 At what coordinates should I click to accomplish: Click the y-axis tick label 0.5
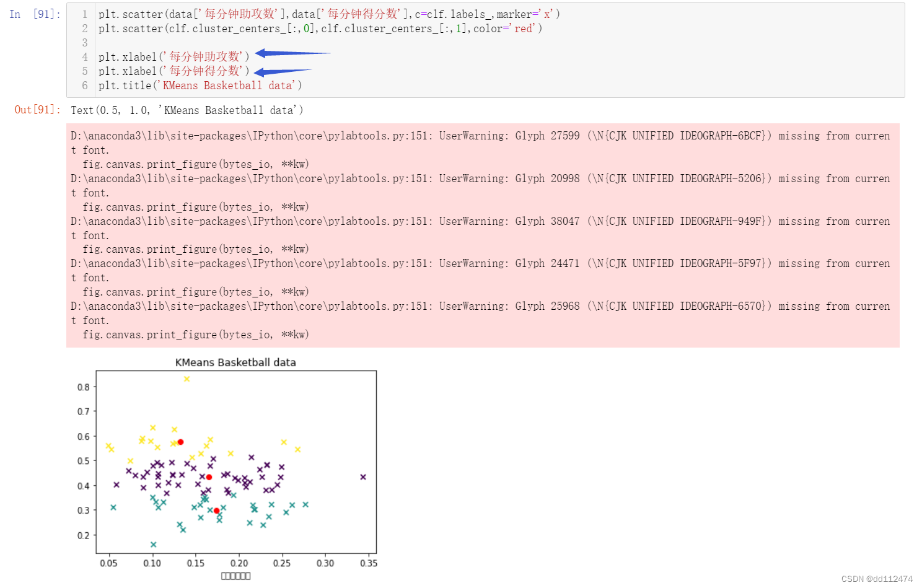click(83, 461)
